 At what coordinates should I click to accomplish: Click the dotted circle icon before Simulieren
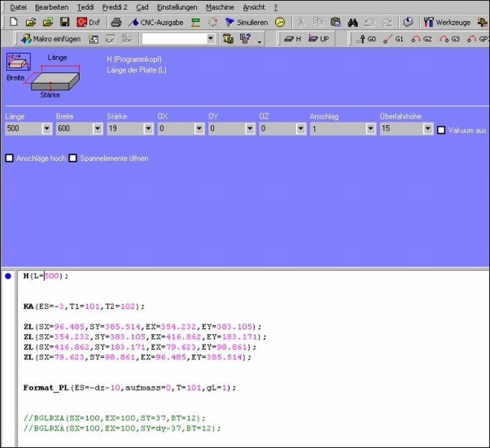[x=213, y=22]
